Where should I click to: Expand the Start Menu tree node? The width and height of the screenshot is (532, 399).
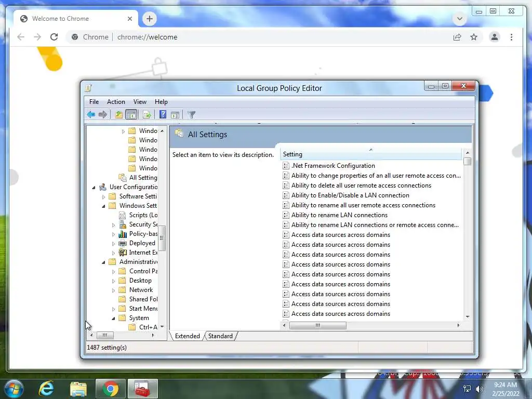point(113,309)
